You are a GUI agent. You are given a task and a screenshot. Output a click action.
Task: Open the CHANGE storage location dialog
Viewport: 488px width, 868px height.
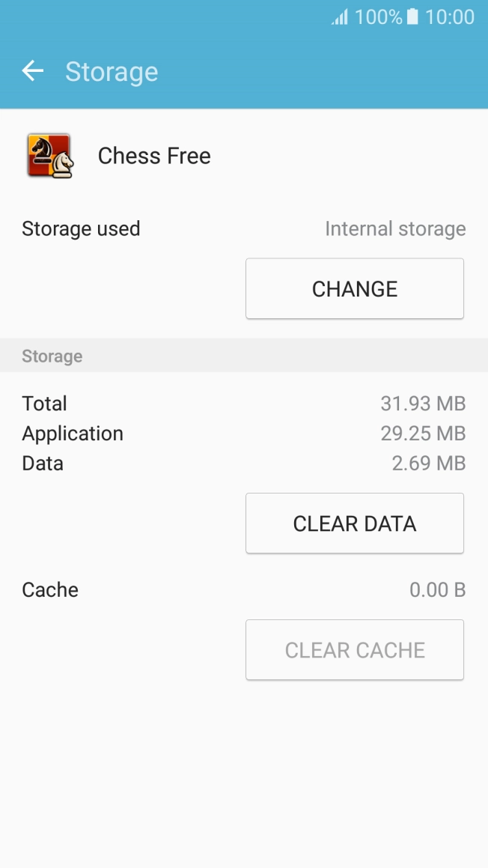[x=354, y=288]
